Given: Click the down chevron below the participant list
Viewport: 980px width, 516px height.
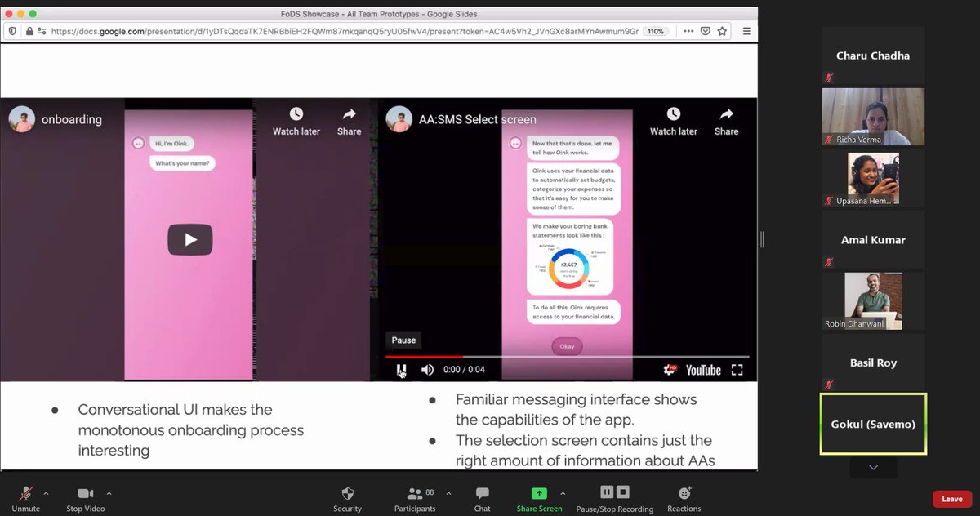Looking at the screenshot, I should coord(873,467).
